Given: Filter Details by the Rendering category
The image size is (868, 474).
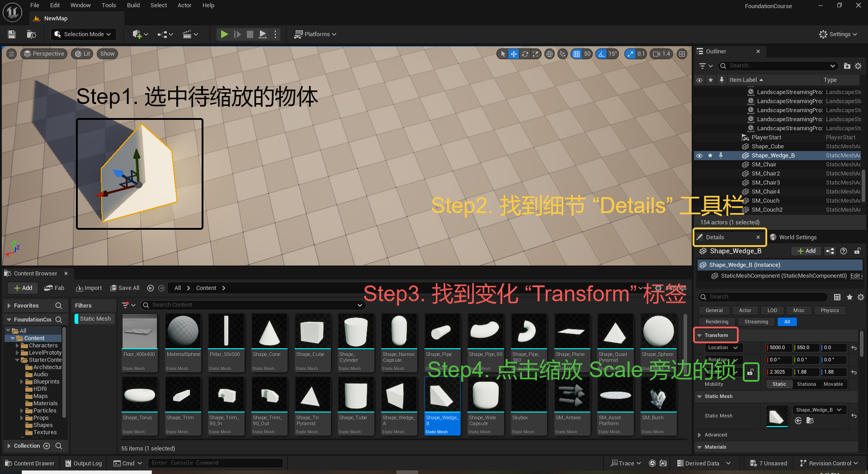Looking at the screenshot, I should [717, 322].
